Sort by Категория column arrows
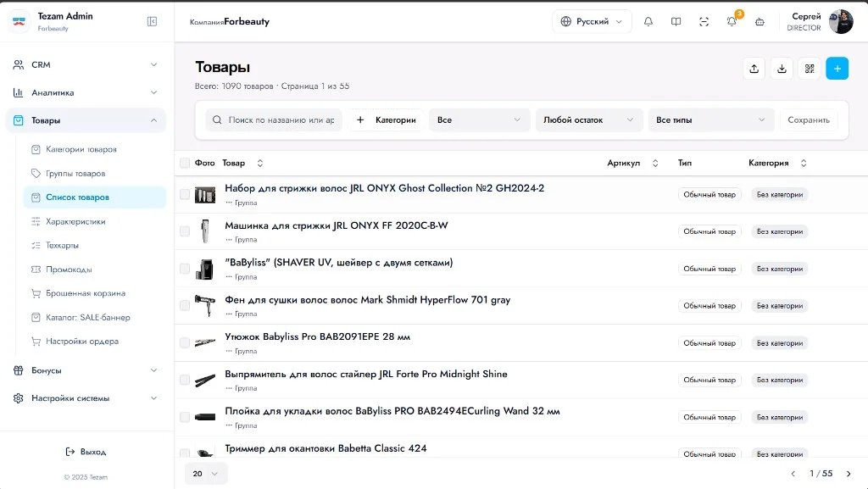 coord(804,164)
